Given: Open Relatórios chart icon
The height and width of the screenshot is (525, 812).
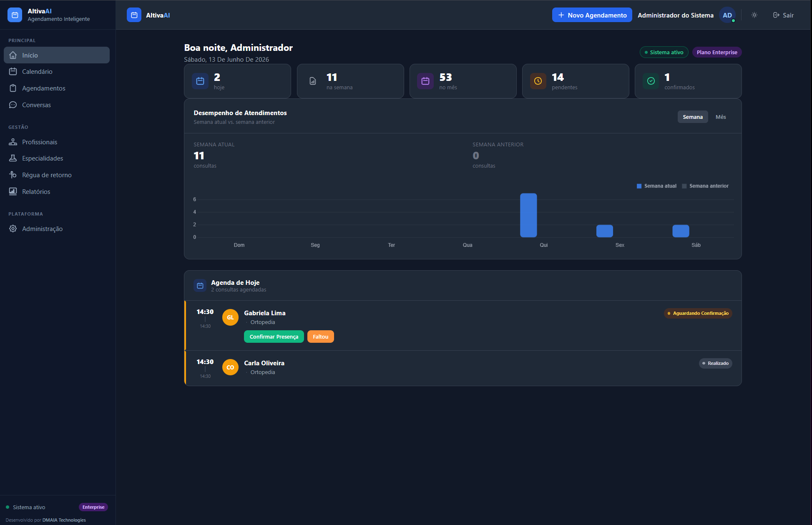Looking at the screenshot, I should 13,192.
